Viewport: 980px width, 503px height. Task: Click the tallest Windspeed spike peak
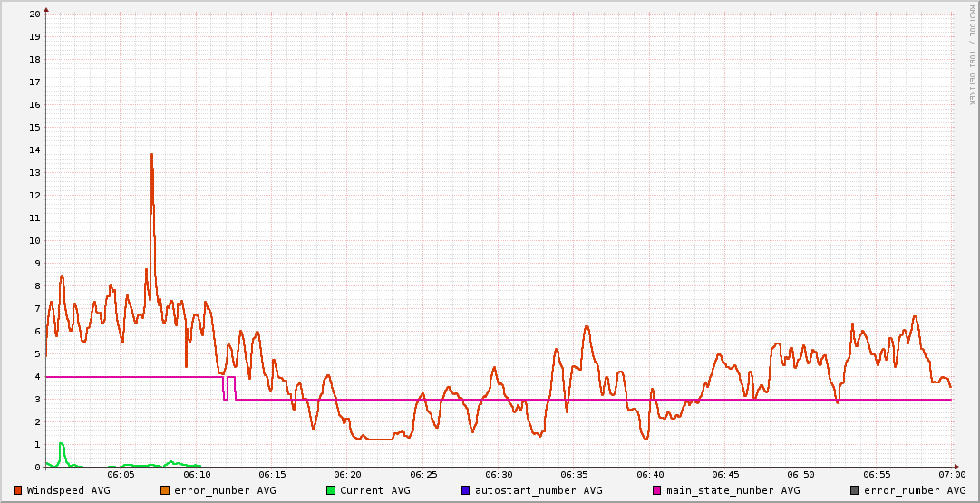(151, 155)
